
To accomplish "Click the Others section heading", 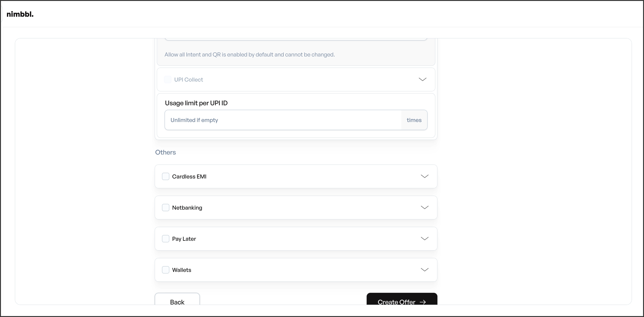I will click(x=165, y=152).
